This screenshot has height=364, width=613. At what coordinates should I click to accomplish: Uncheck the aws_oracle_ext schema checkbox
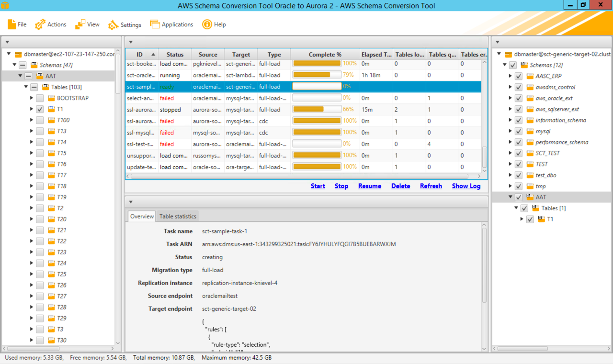pos(519,98)
